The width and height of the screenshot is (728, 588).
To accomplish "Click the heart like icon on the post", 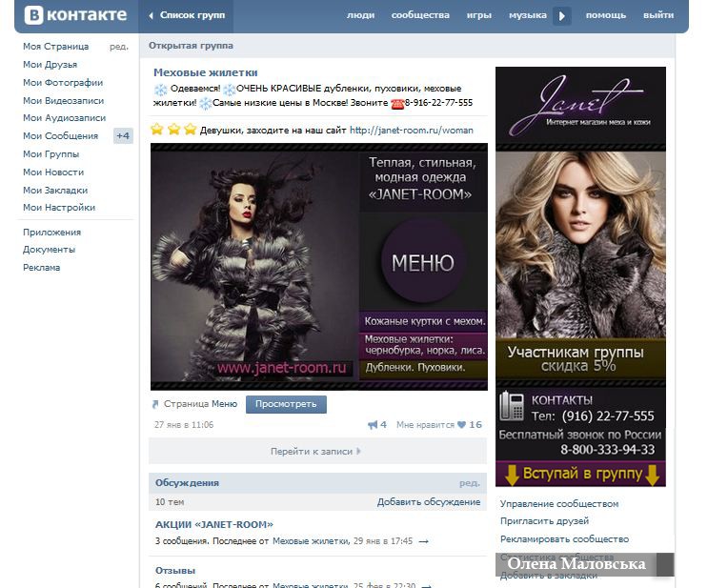I will pyautogui.click(x=461, y=424).
